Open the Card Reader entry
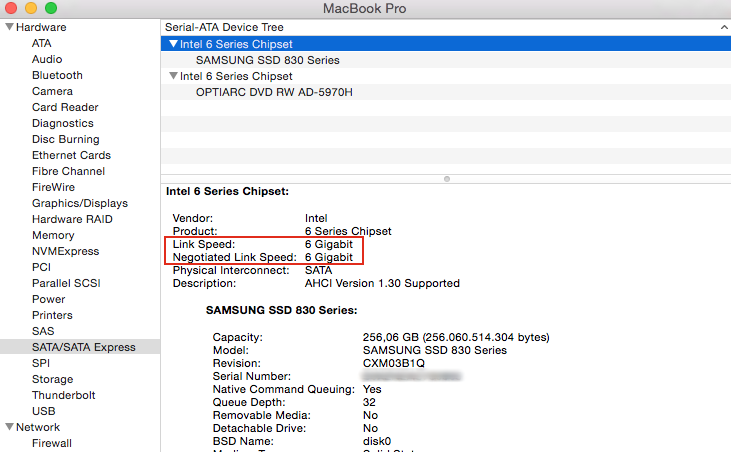 (65, 107)
